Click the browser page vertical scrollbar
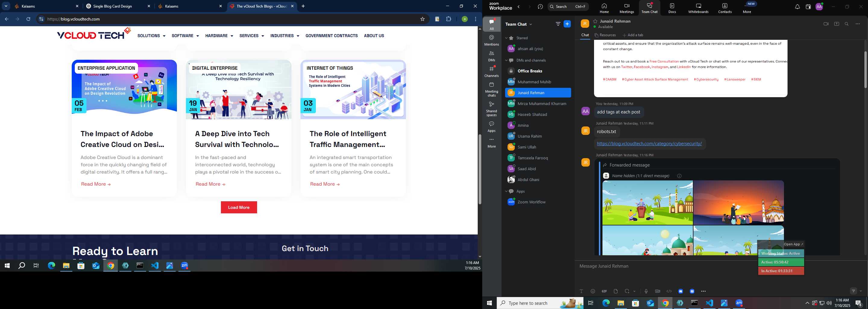 click(480, 169)
